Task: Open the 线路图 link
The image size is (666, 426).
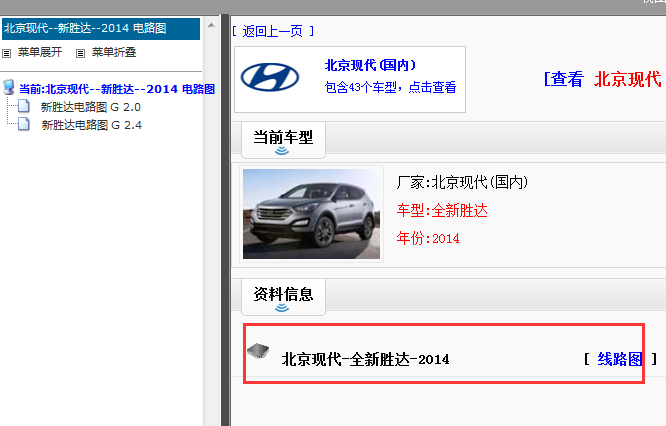Action: click(620, 359)
